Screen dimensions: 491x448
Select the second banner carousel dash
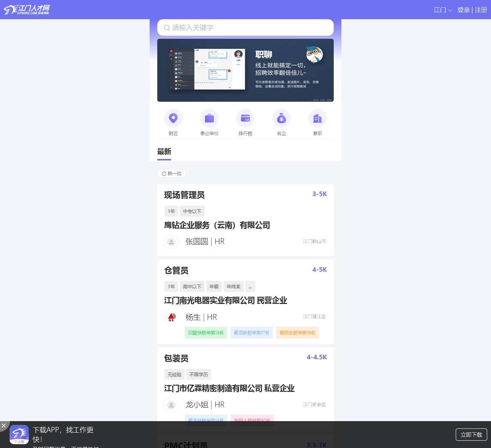coord(323,100)
